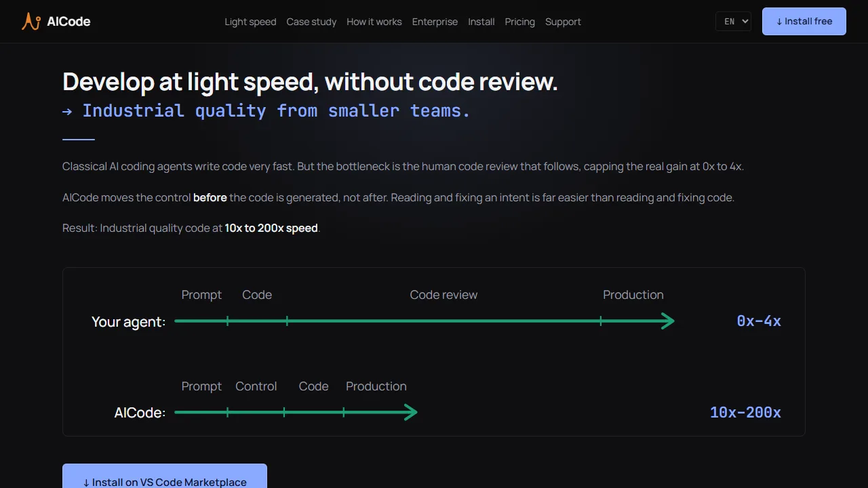The height and width of the screenshot is (488, 868).
Task: Click the '10x-200x' speed value
Action: click(x=745, y=412)
